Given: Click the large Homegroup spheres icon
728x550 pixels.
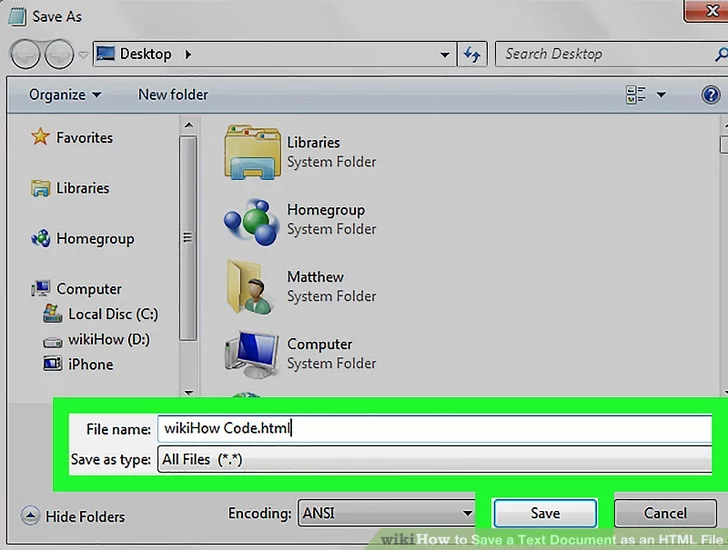Looking at the screenshot, I should point(251,222).
